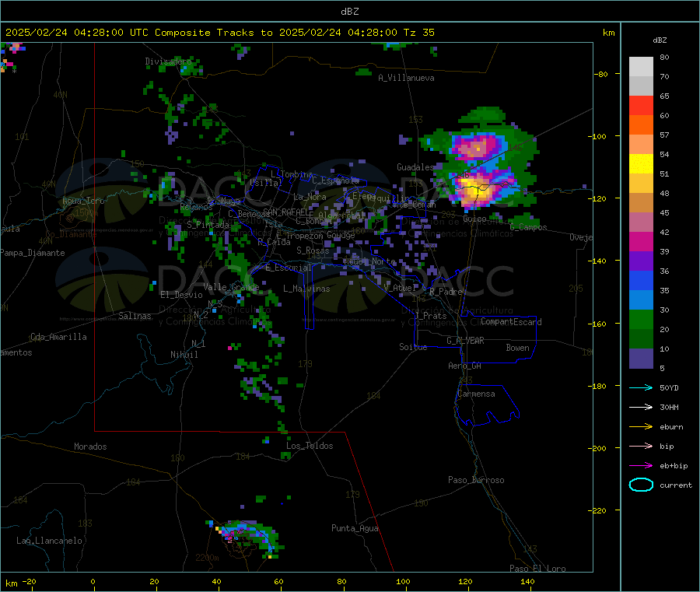Click the Soitue label

pos(413,347)
